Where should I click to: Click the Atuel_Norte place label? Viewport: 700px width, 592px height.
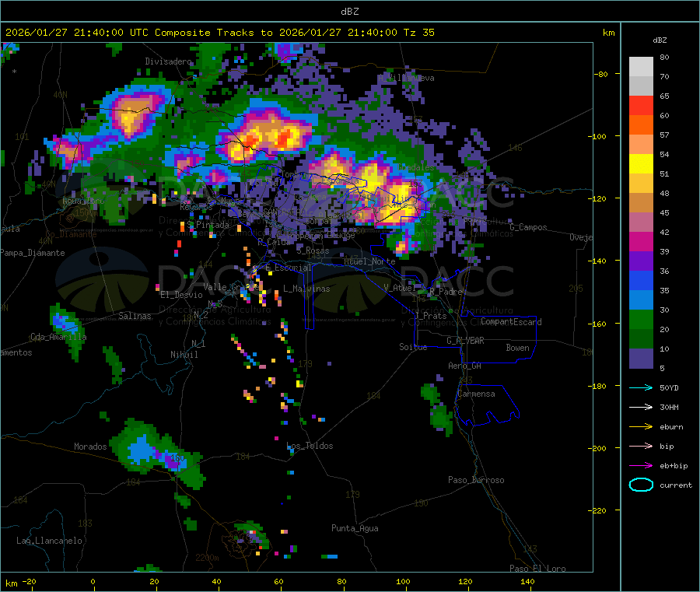[x=369, y=261]
